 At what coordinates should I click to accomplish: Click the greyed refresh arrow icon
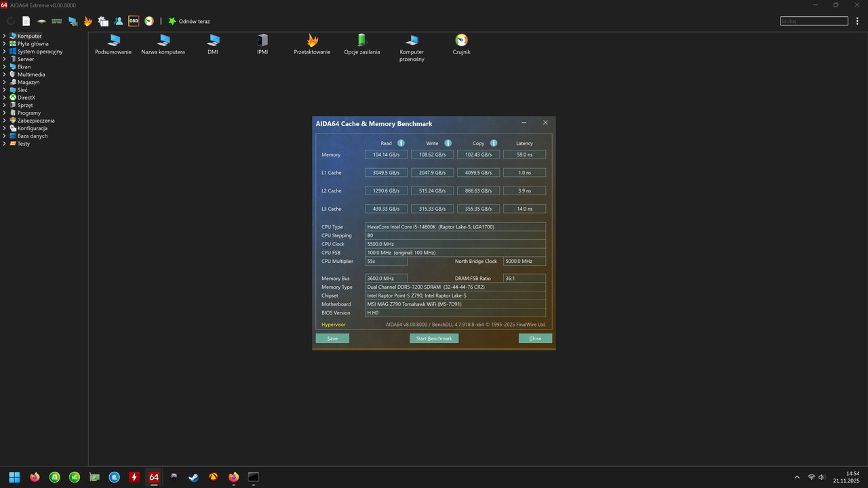[x=11, y=21]
